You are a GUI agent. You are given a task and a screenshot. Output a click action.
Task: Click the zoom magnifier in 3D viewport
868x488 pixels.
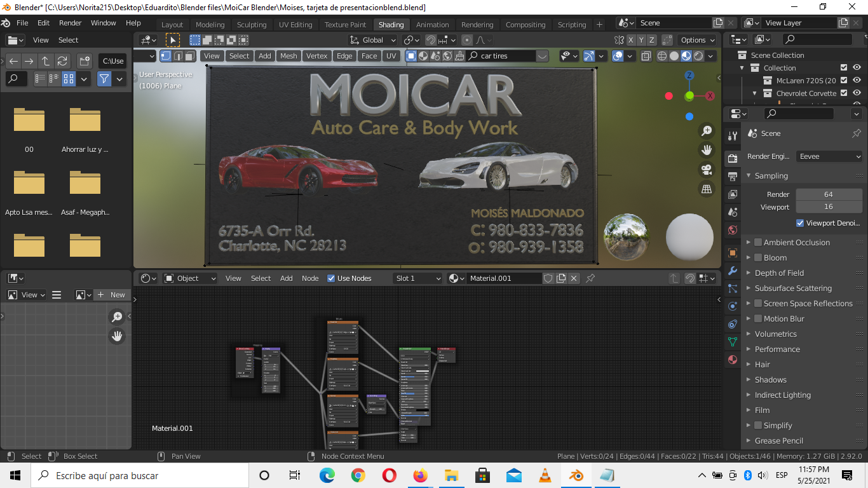pyautogui.click(x=707, y=131)
